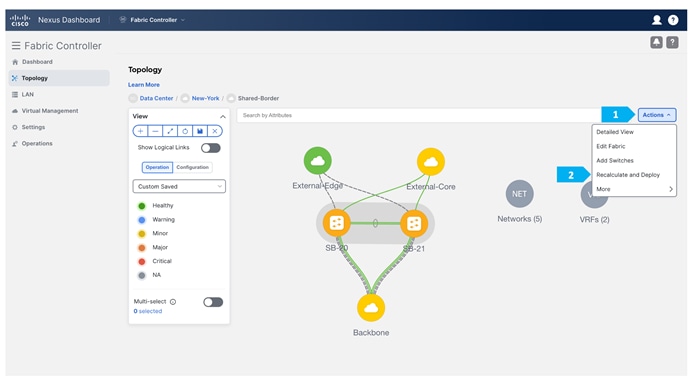Enable the Show Logical Links toggle
The width and height of the screenshot is (696, 387).
pos(211,148)
